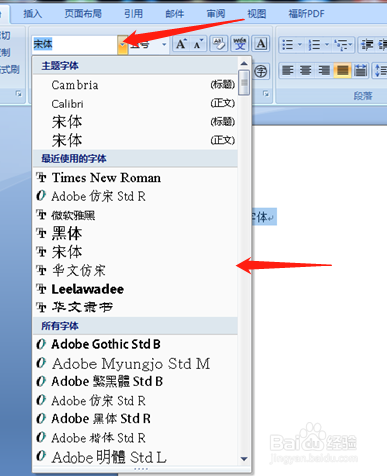Image resolution: width=387 pixels, height=476 pixels.
Task: Click the Multilevel List icon
Action: tap(341, 44)
